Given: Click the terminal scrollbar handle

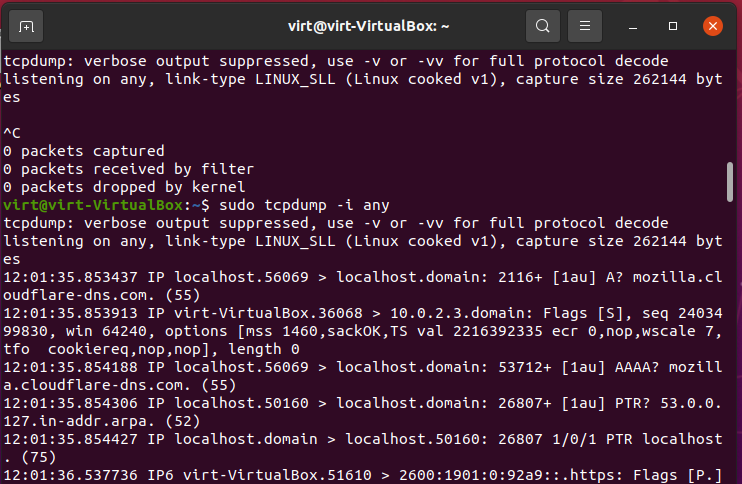Looking at the screenshot, I should (730, 182).
